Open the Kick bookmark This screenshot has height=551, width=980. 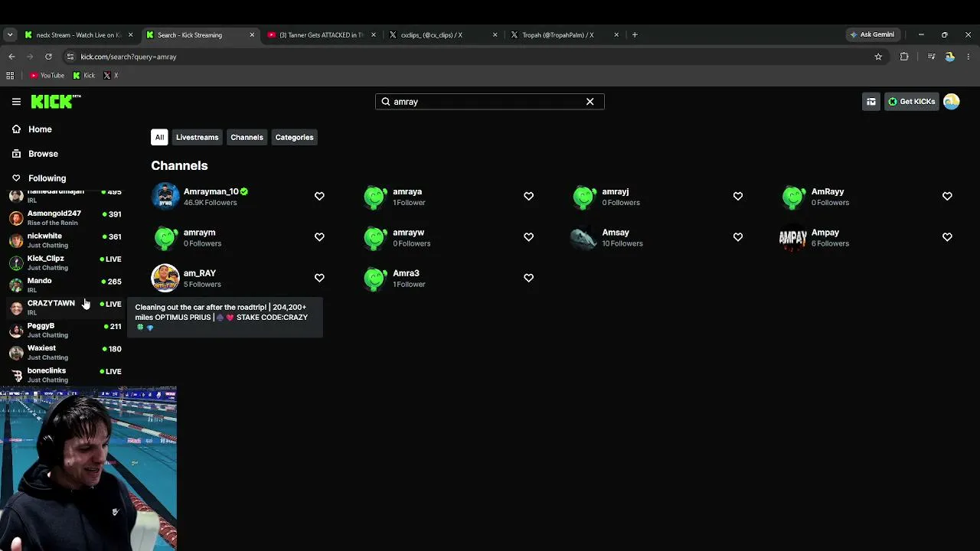point(84,76)
